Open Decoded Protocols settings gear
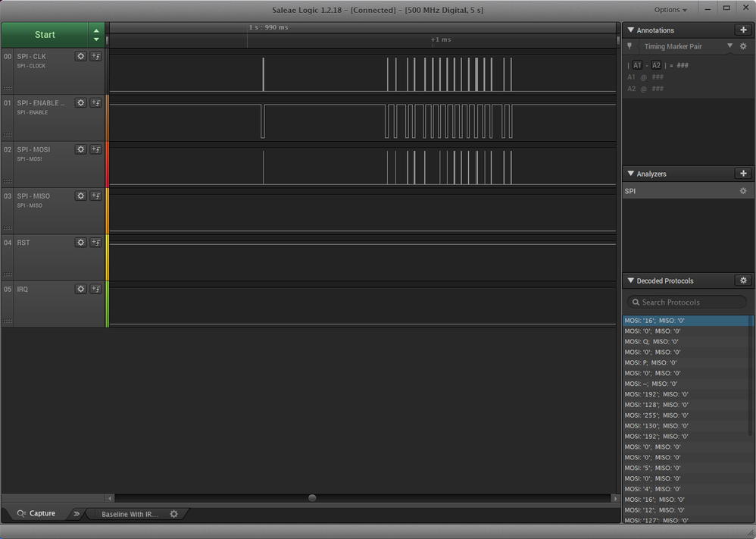The width and height of the screenshot is (756, 539). (743, 280)
